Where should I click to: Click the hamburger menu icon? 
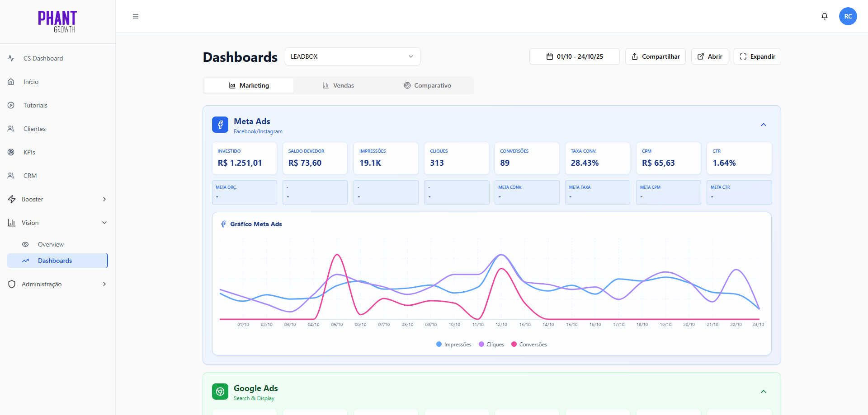(x=136, y=16)
